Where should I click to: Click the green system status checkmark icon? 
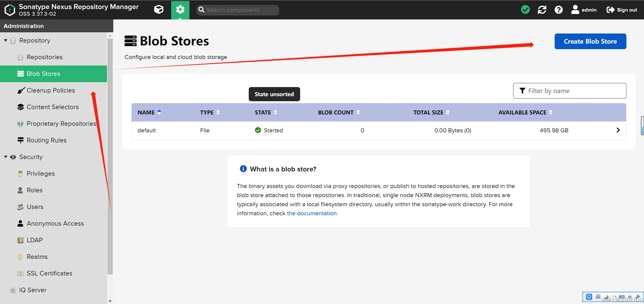(525, 10)
